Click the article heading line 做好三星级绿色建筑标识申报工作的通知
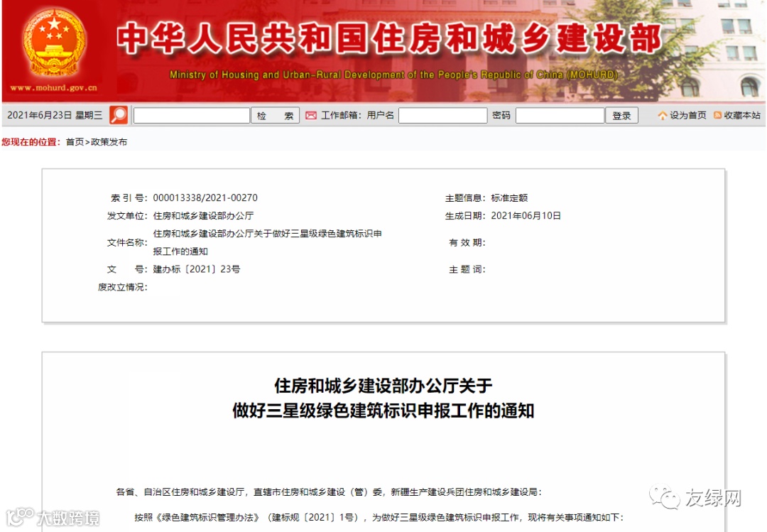This screenshot has height=532, width=767. [x=383, y=410]
